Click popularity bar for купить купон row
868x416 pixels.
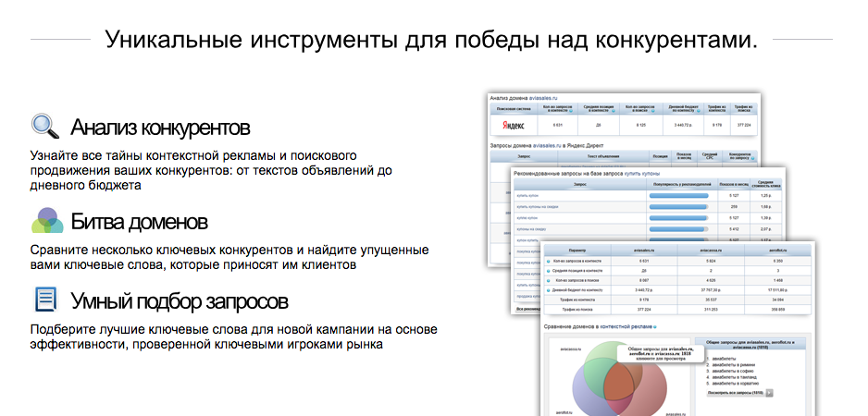678,196
